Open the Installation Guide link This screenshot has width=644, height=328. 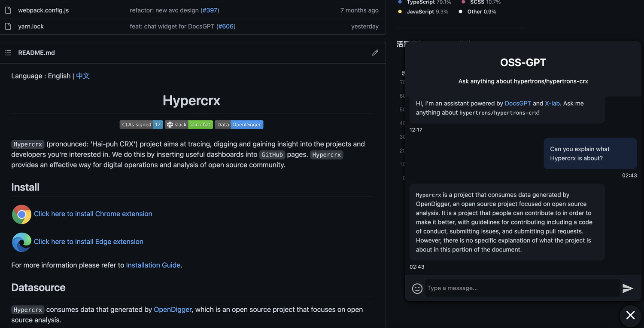tap(153, 265)
